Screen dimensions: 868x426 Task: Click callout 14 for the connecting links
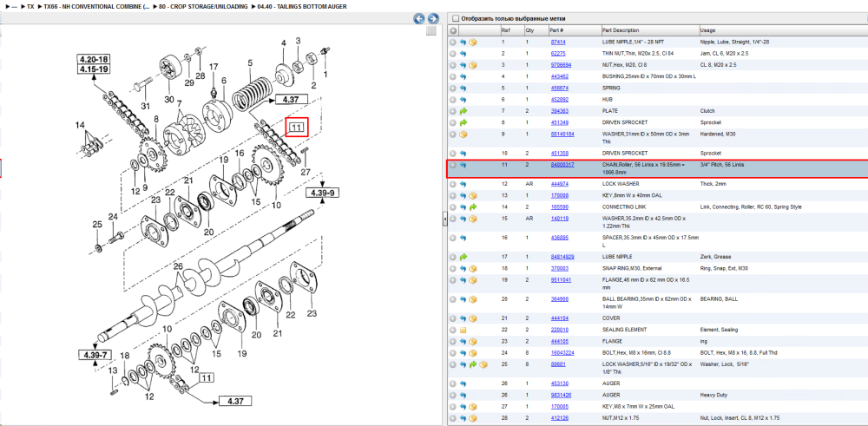81,125
